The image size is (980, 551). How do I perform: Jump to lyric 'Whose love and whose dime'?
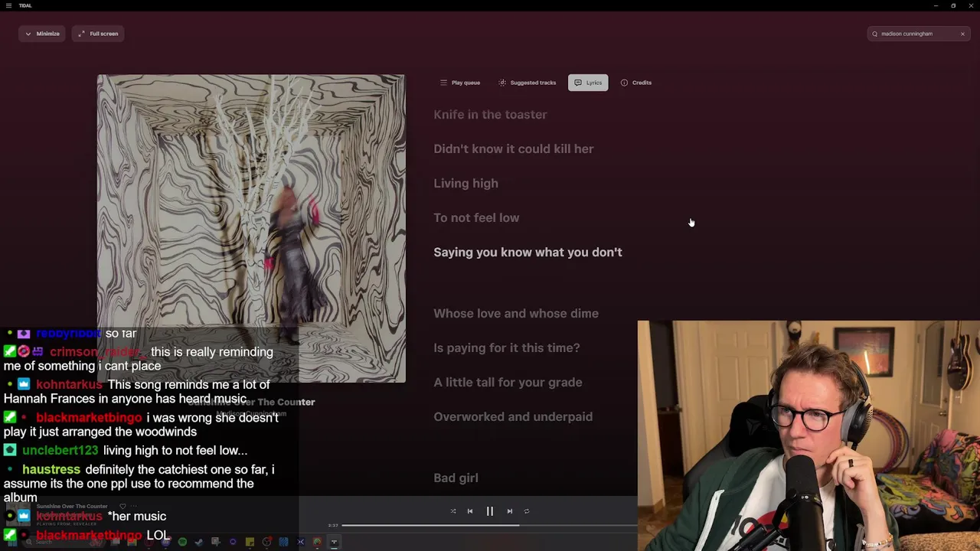tap(516, 314)
